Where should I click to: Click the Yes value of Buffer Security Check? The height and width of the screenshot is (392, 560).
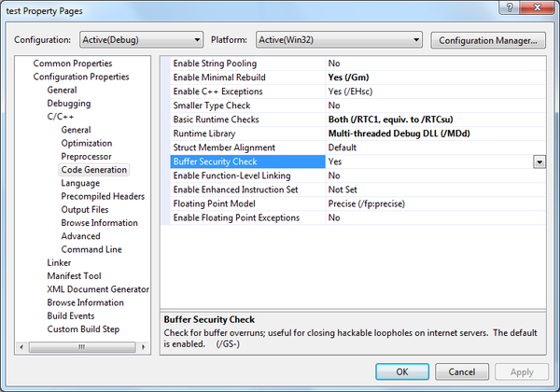(x=429, y=161)
